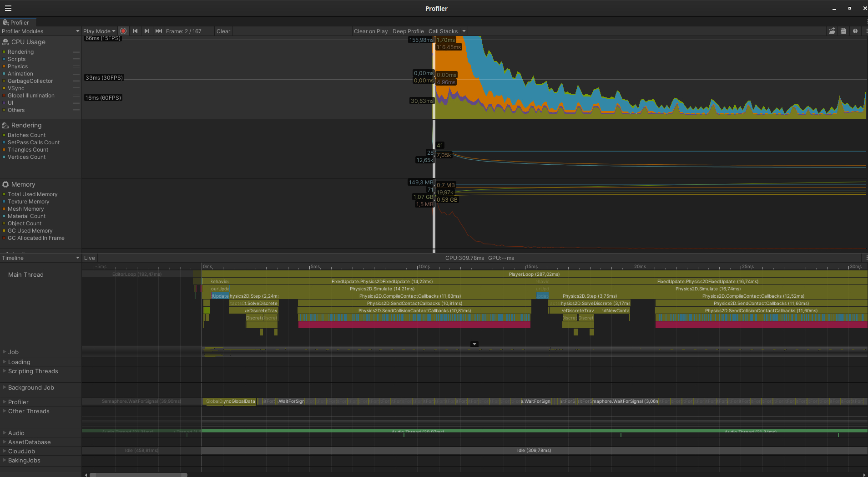
Task: Toggle Call Stacks recording
Action: [443, 31]
